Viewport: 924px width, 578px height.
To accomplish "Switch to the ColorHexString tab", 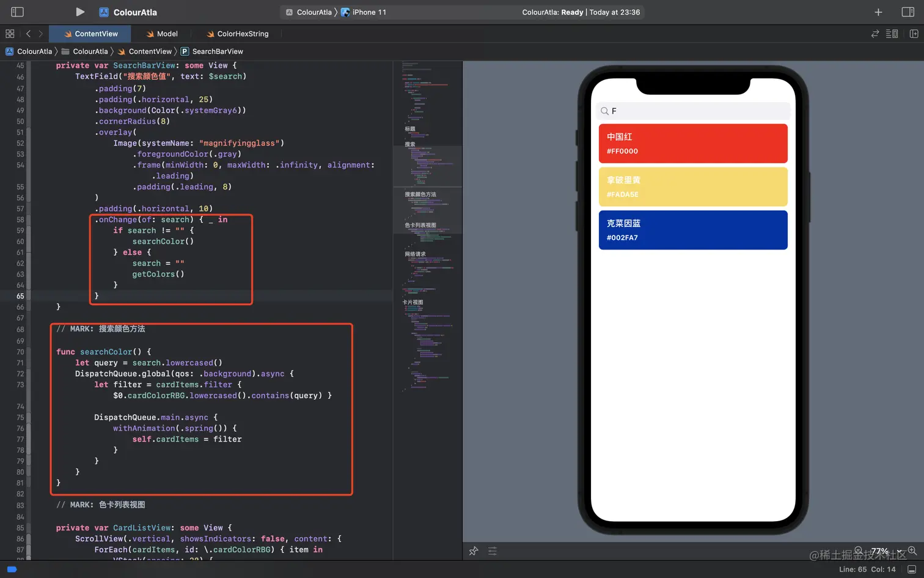I will pyautogui.click(x=238, y=34).
